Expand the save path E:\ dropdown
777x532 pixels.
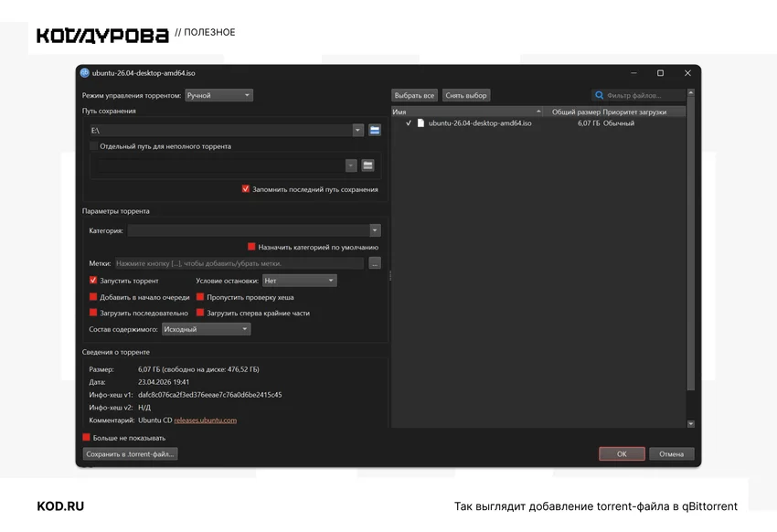point(357,131)
